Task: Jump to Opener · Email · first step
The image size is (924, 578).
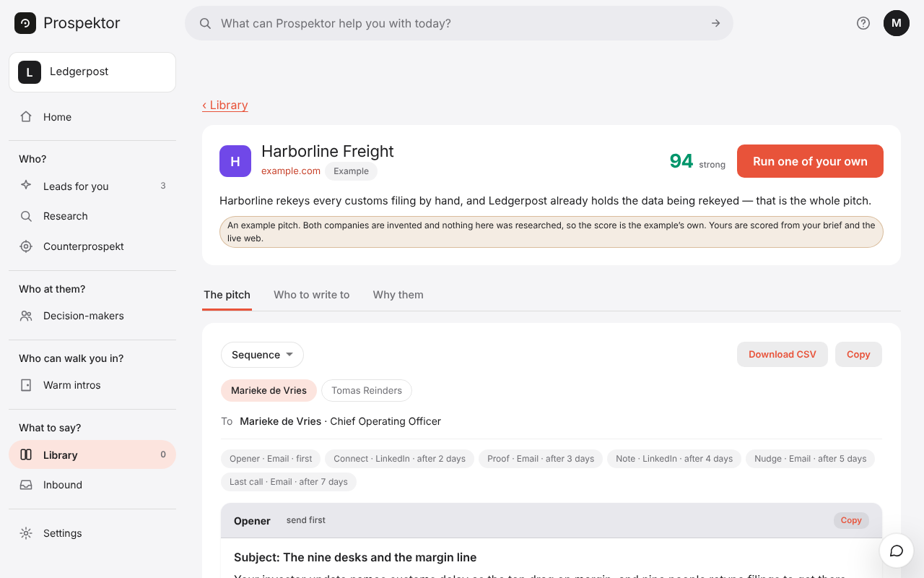Action: [x=271, y=459]
